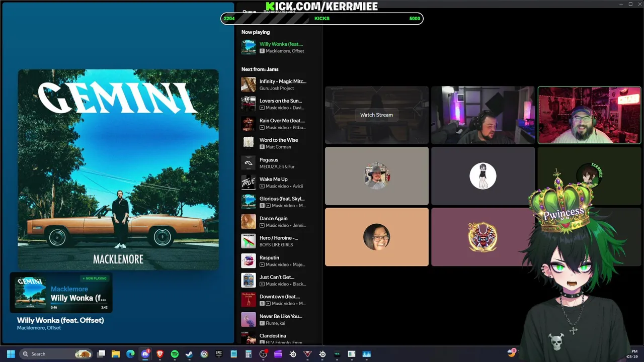Select Rasputin in the queue

tap(269, 258)
